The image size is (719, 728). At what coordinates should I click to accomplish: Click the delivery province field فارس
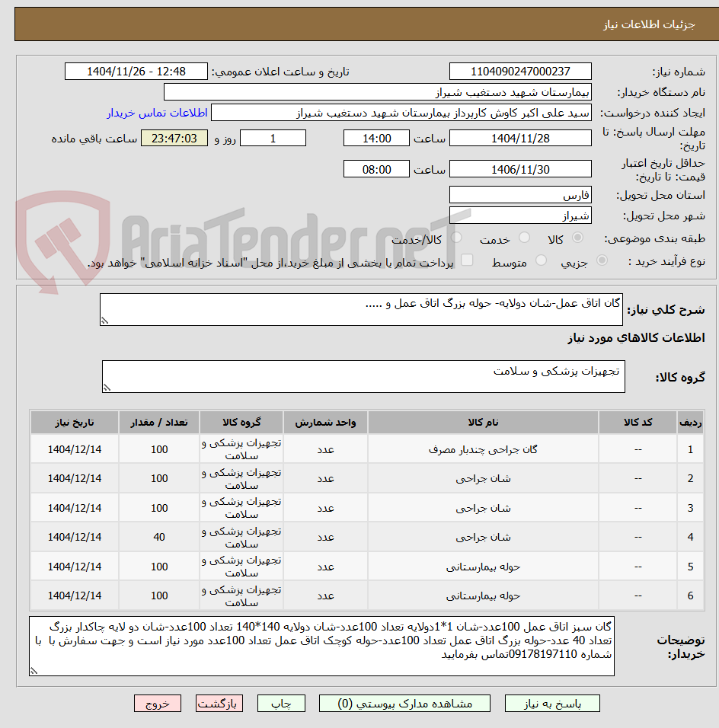coord(520,195)
